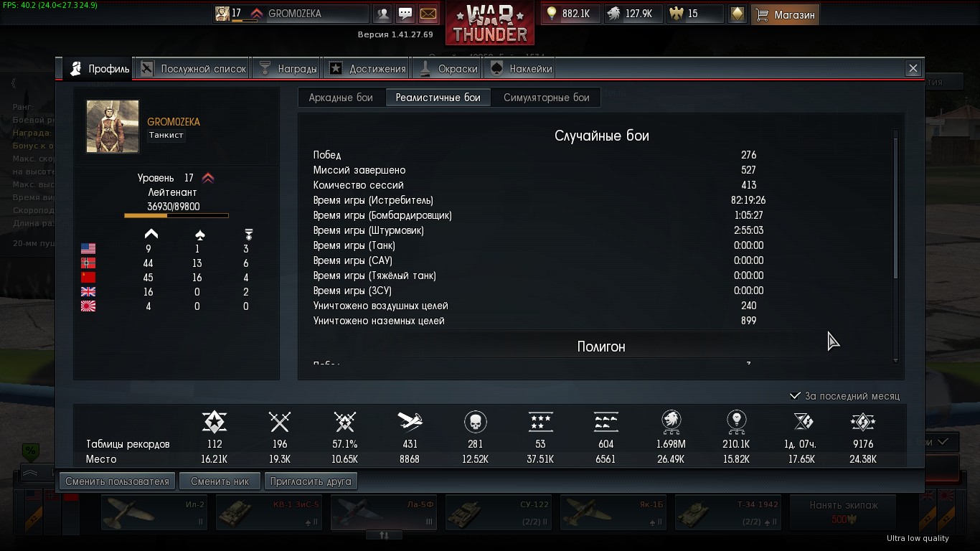Click the GROMOZEKA pilot avatar portrait
The width and height of the screenshot is (980, 551).
point(113,126)
